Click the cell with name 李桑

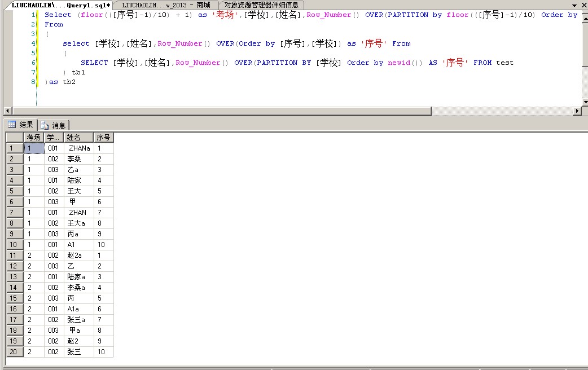[x=79, y=159]
